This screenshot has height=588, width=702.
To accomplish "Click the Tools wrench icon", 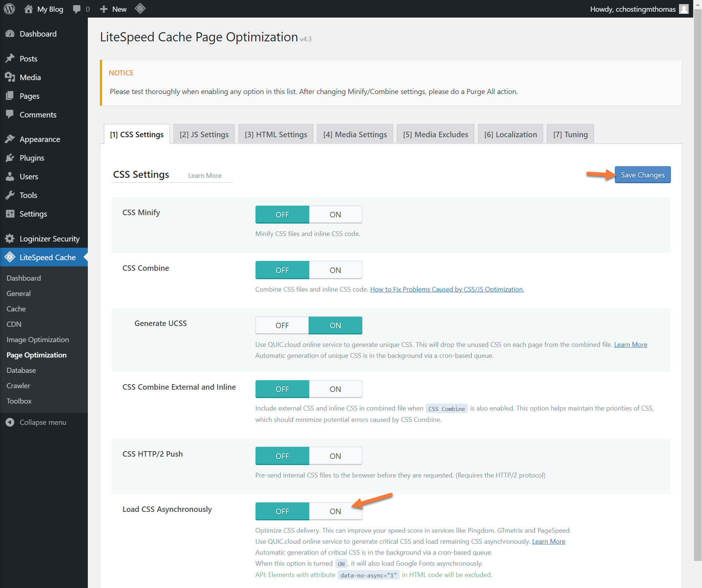I will [10, 195].
